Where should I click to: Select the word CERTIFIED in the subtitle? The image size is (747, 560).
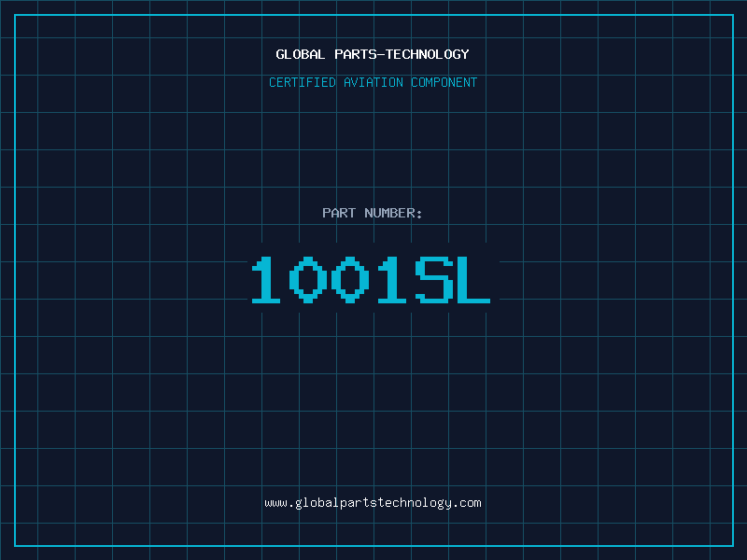pos(302,83)
